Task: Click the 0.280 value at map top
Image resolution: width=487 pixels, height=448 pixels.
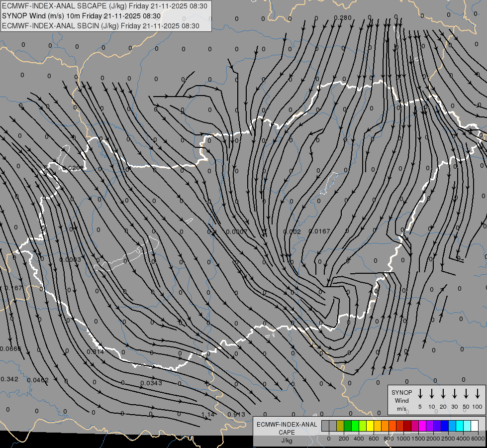Action: click(x=343, y=18)
